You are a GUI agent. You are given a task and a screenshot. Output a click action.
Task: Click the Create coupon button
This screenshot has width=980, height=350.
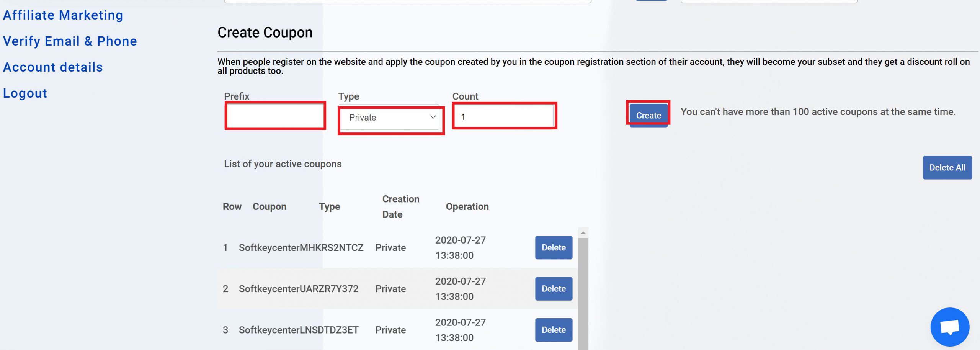coord(648,115)
